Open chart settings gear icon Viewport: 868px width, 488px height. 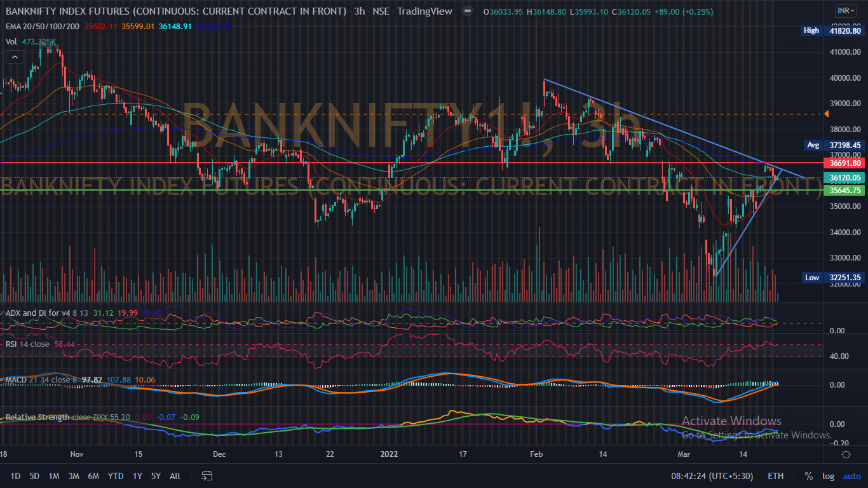846,454
